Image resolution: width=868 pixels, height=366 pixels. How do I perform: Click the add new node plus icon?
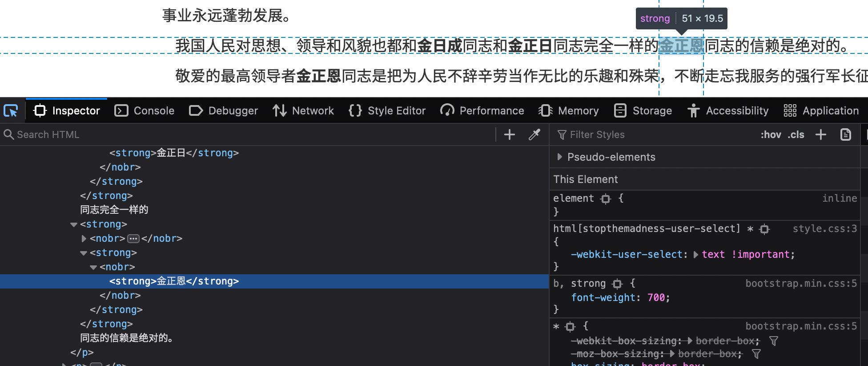(510, 134)
